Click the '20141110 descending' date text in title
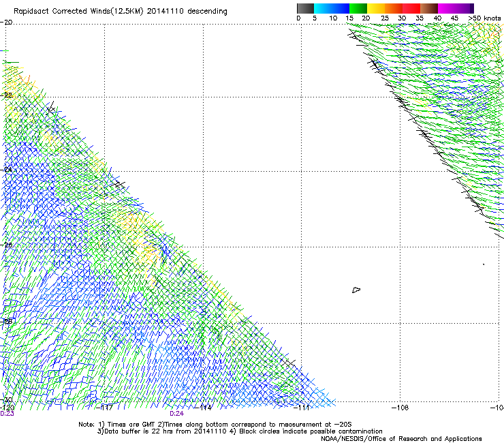Screen dimensions: 504x443 click(x=187, y=12)
